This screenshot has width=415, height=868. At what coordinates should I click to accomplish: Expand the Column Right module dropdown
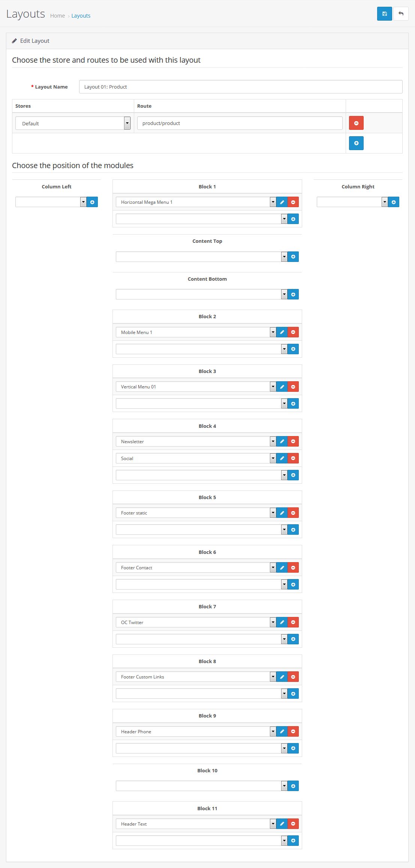click(352, 202)
